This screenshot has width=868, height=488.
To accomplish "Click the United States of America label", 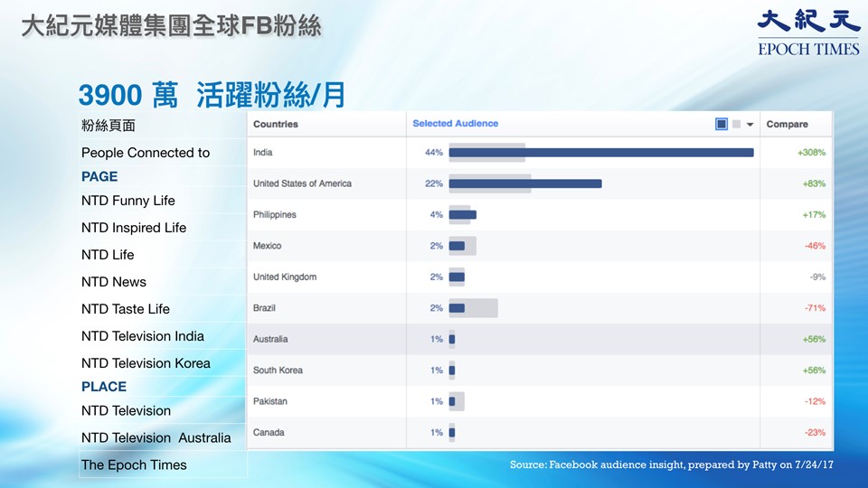I will coord(302,183).
